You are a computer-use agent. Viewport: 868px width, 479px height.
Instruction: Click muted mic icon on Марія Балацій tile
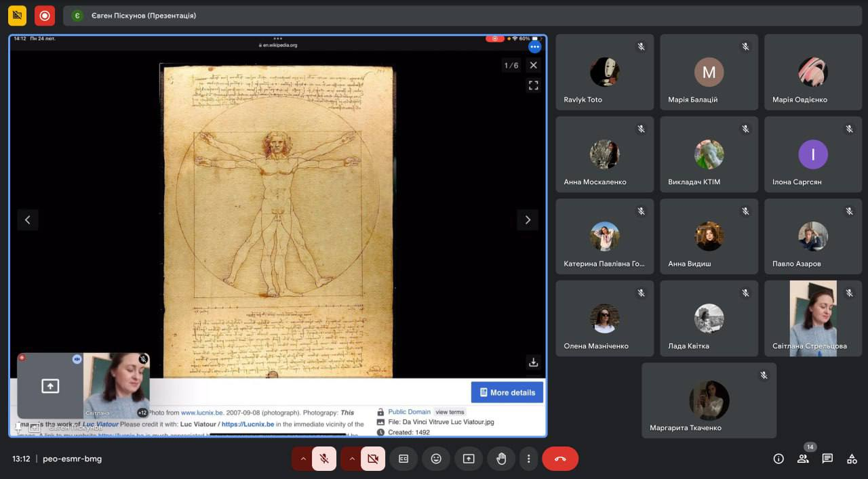click(745, 47)
